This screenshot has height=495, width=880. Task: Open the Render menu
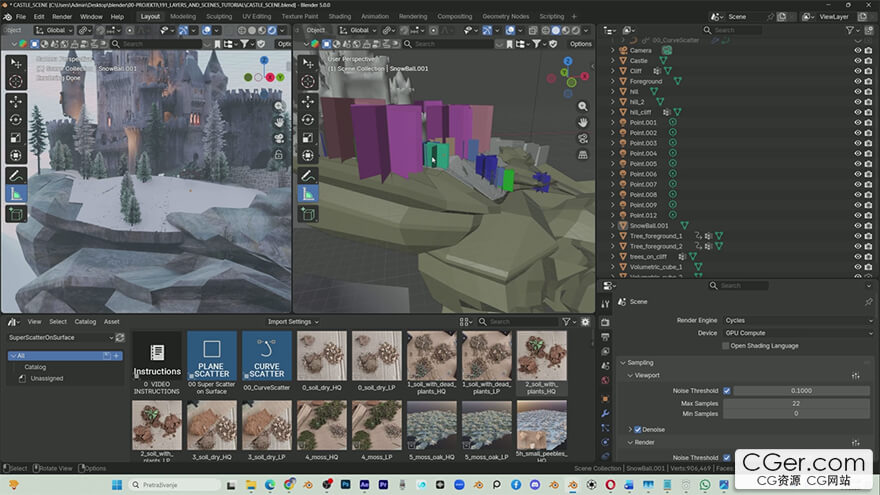click(x=62, y=17)
